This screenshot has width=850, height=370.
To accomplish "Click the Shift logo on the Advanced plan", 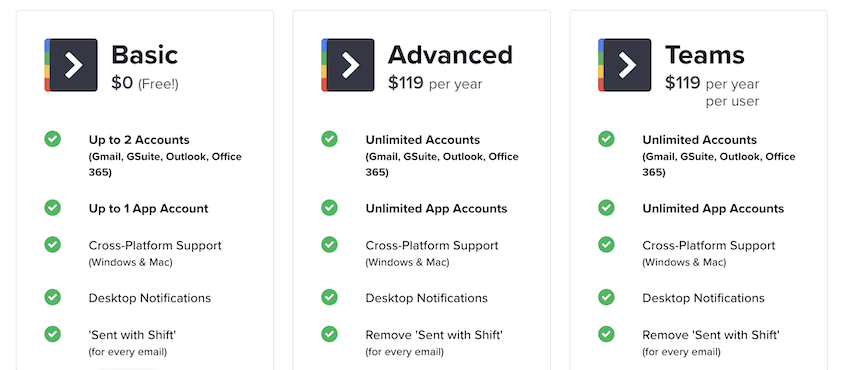I will 348,65.
